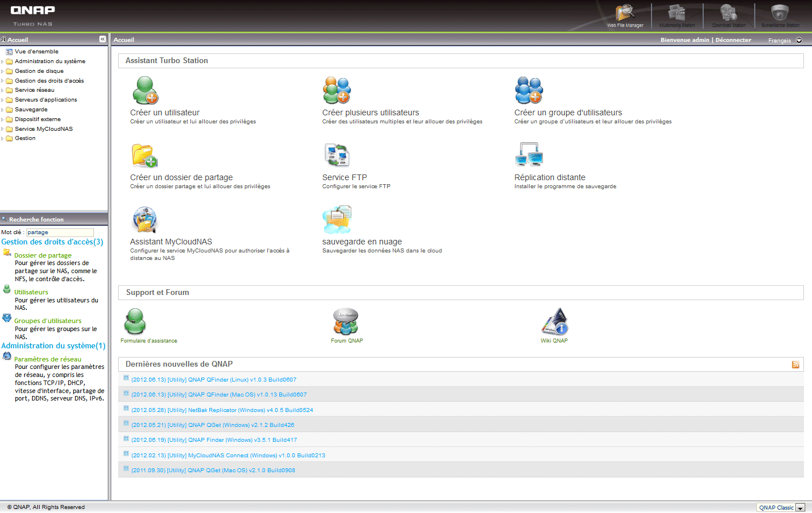This screenshot has width=812, height=513.
Task: Click Groupes d'utilisateurs search result icon
Action: point(7,318)
